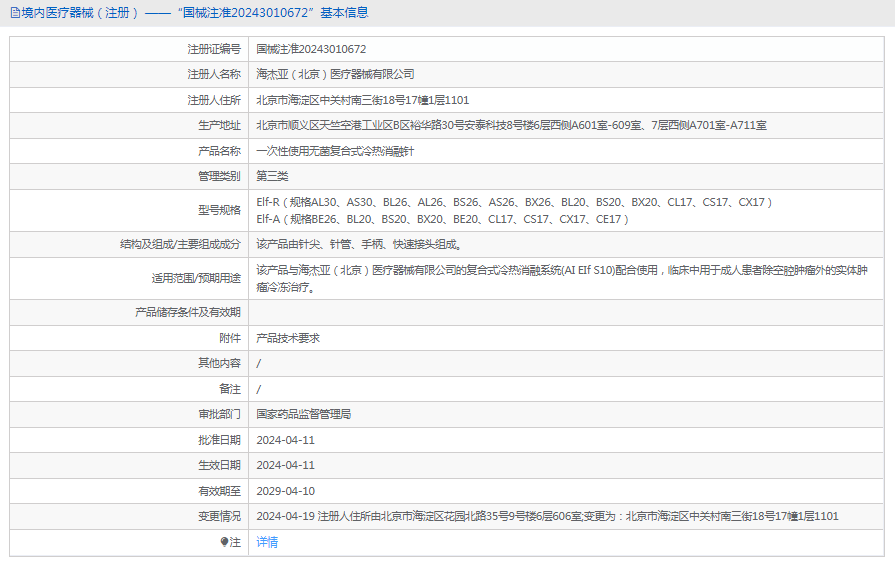895x564 pixels.
Task: Open the 详情 link in the 注 row
Action: (267, 542)
